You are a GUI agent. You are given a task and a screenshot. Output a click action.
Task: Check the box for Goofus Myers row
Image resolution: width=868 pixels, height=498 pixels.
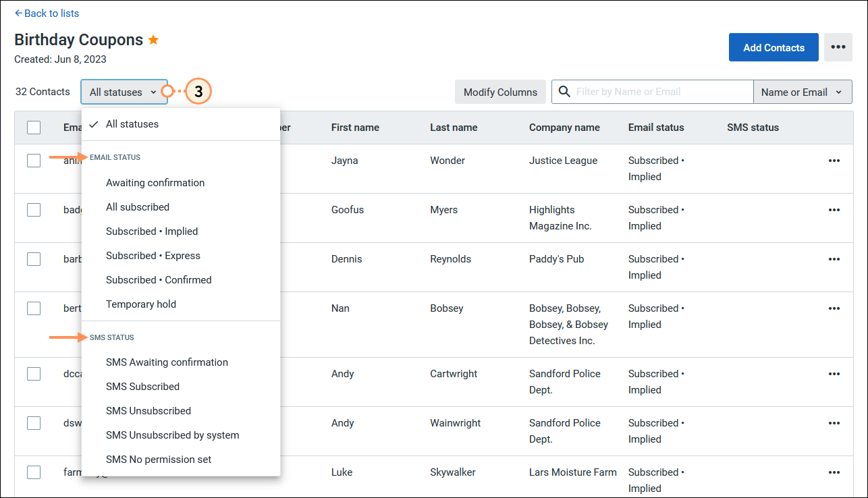(34, 210)
